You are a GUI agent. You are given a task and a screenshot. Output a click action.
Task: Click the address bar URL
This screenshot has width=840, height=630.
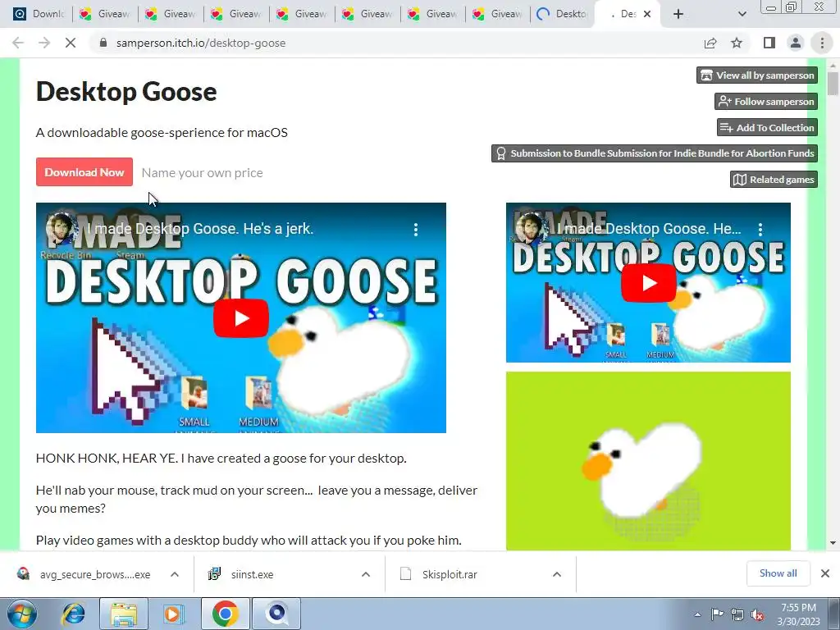201,43
